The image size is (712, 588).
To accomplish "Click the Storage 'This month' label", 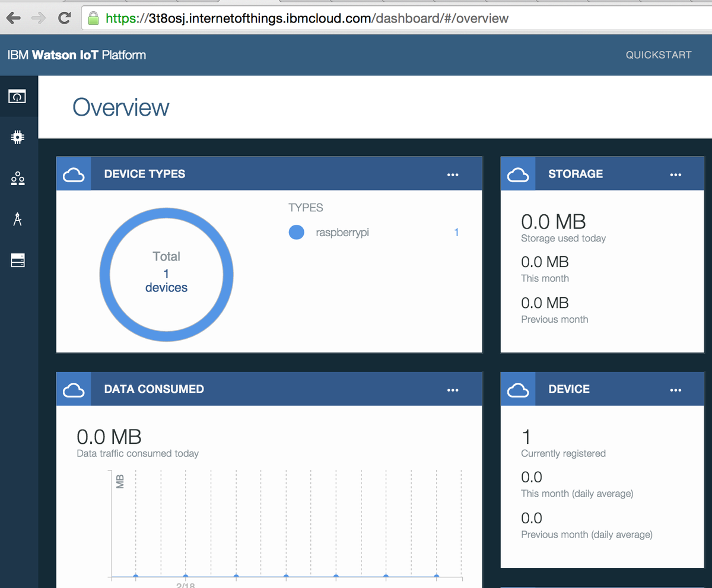I will [x=545, y=278].
